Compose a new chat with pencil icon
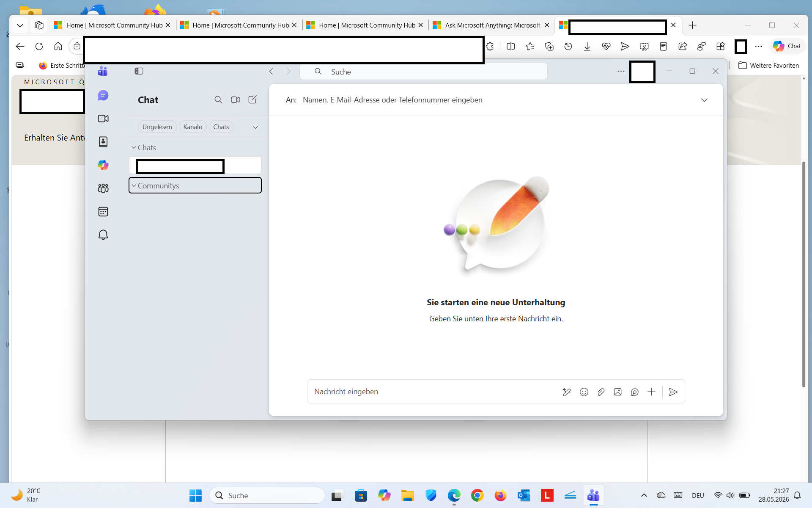This screenshot has width=812, height=508. [252, 100]
